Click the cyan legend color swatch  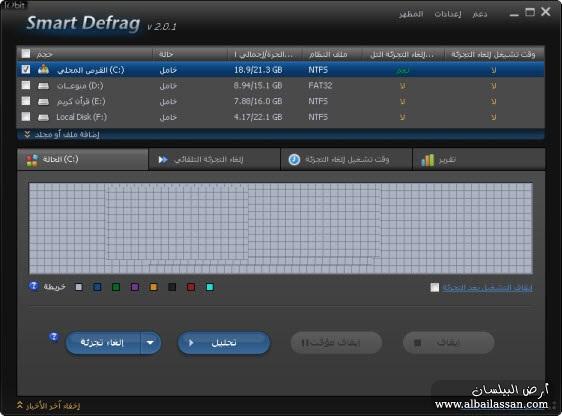pos(210,287)
